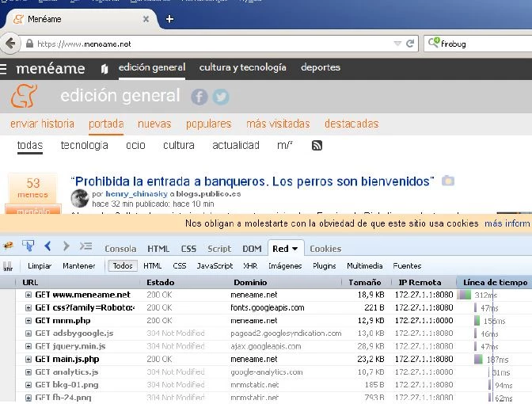
Task: Expand GET jquery.min.js request
Action: (28, 346)
